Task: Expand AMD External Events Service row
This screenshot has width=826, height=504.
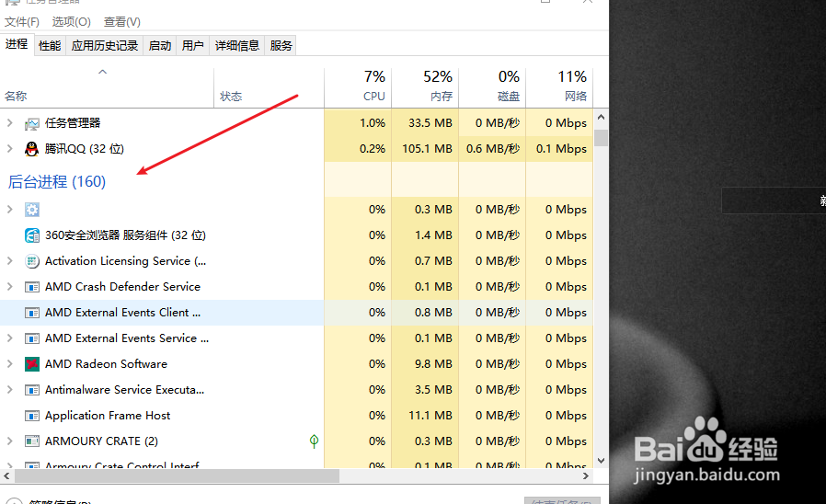Action: pos(9,338)
